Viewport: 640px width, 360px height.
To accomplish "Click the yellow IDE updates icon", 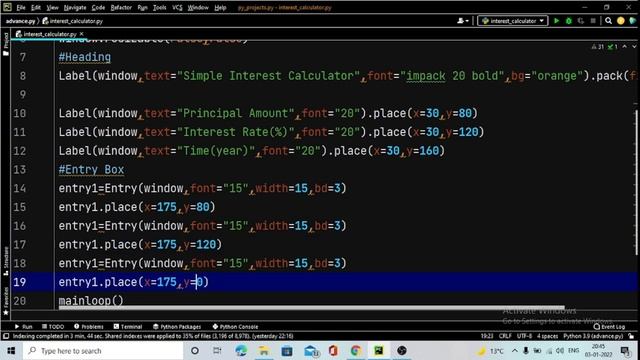I will tap(621, 21).
